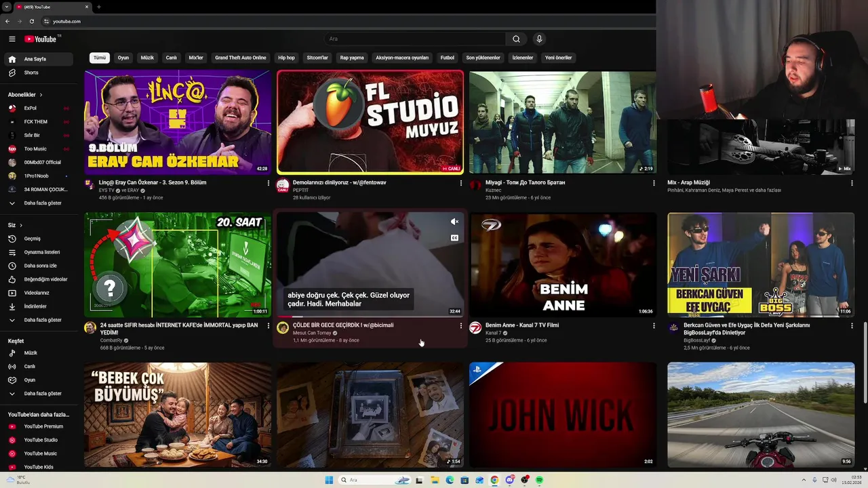The height and width of the screenshot is (488, 868).
Task: Open Canlı under Keşfet
Action: tap(38, 367)
